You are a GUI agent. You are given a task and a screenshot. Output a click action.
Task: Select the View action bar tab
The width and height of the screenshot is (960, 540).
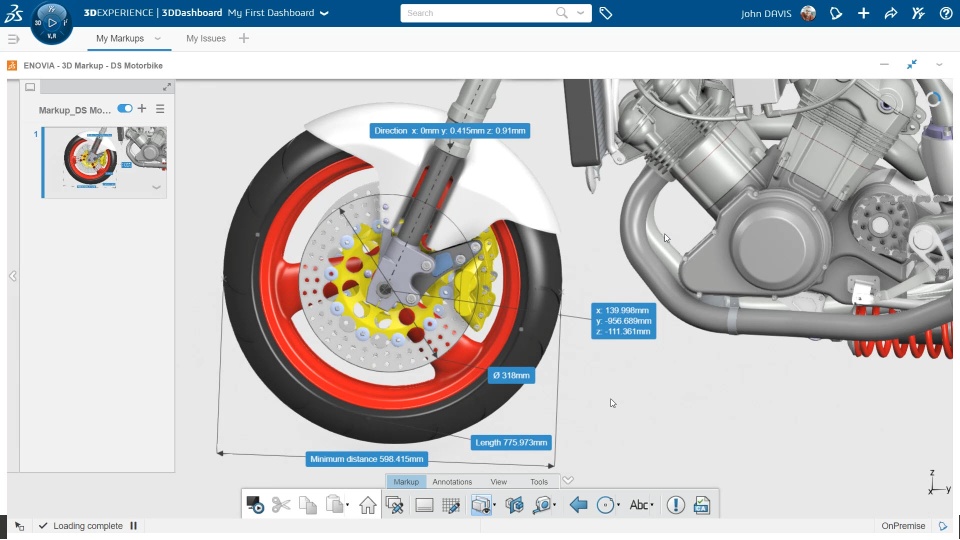click(498, 482)
